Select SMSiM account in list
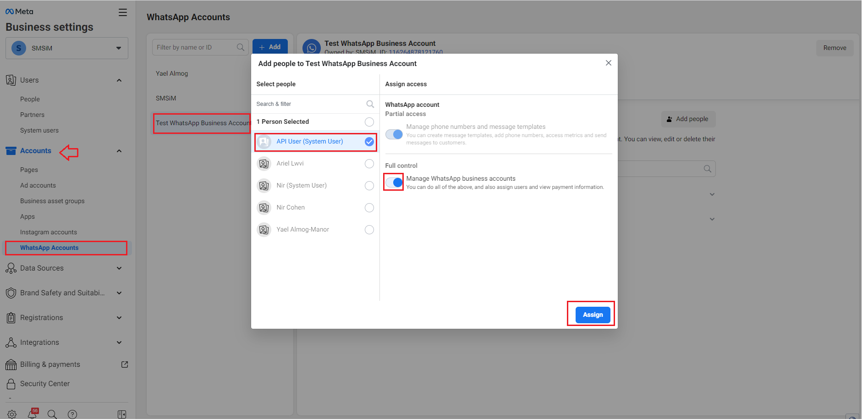 [166, 98]
